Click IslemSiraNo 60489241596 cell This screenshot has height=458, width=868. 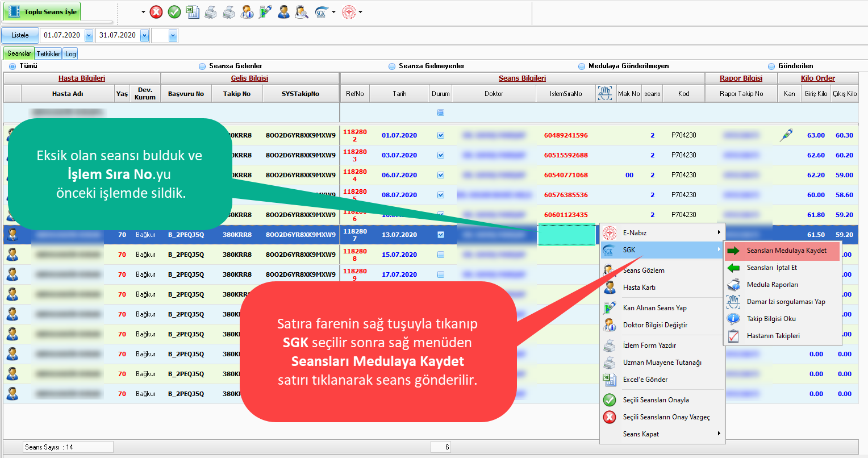click(x=566, y=135)
